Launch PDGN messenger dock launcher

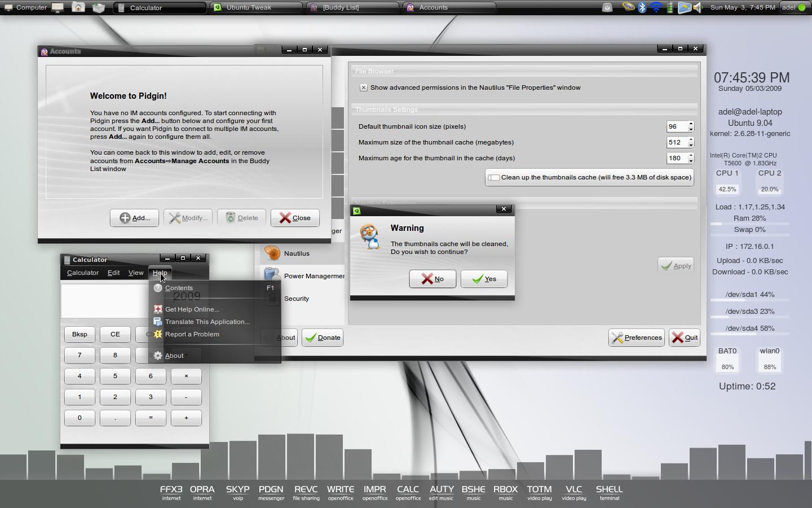(271, 492)
